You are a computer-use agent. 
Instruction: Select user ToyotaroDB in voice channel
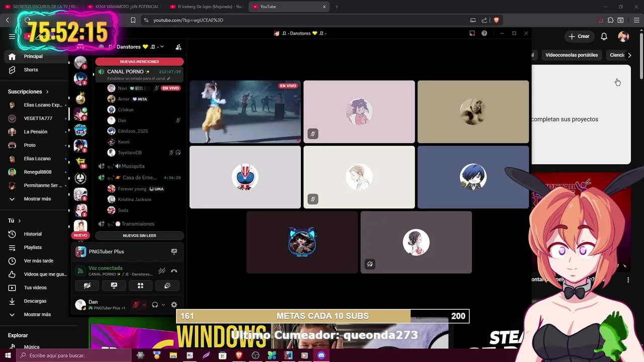click(x=143, y=152)
